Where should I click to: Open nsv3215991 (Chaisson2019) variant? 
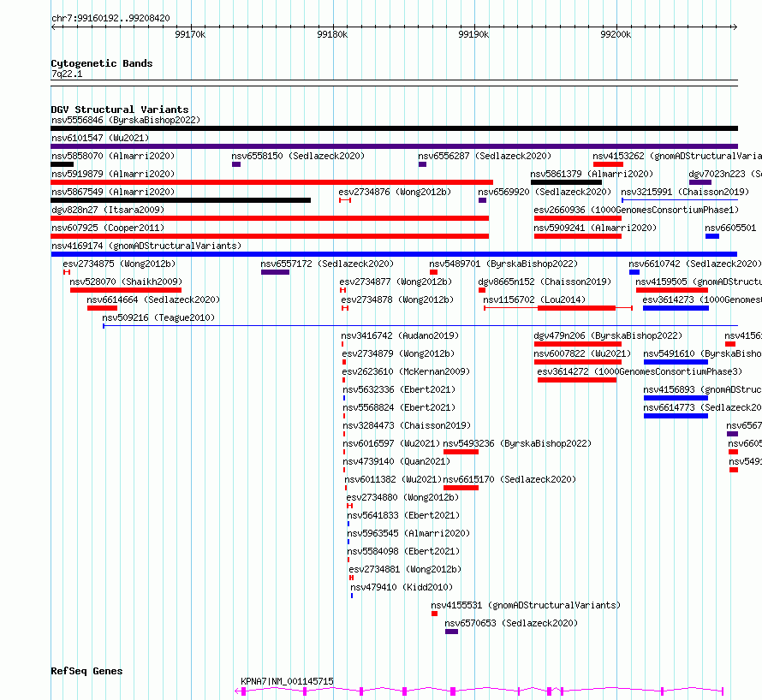(685, 192)
